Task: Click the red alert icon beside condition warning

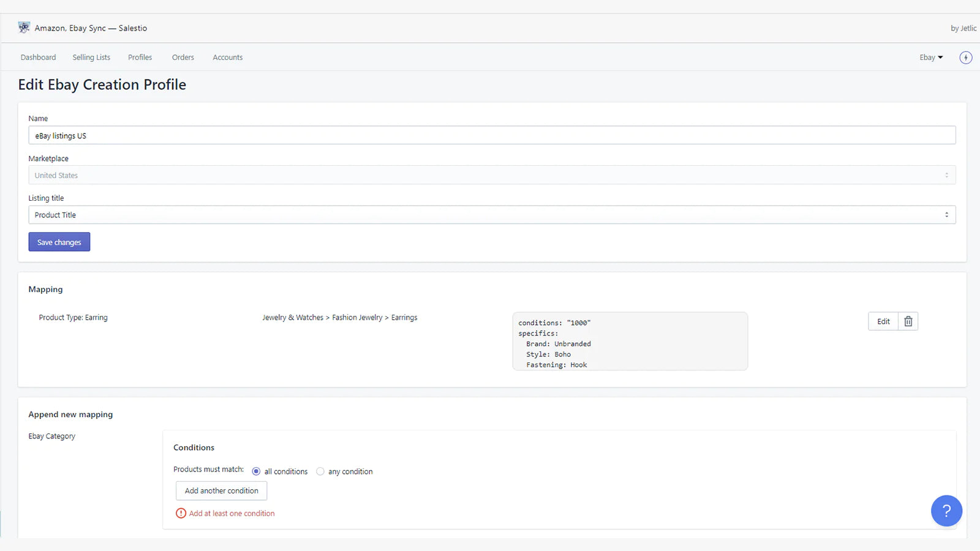Action: click(x=181, y=513)
